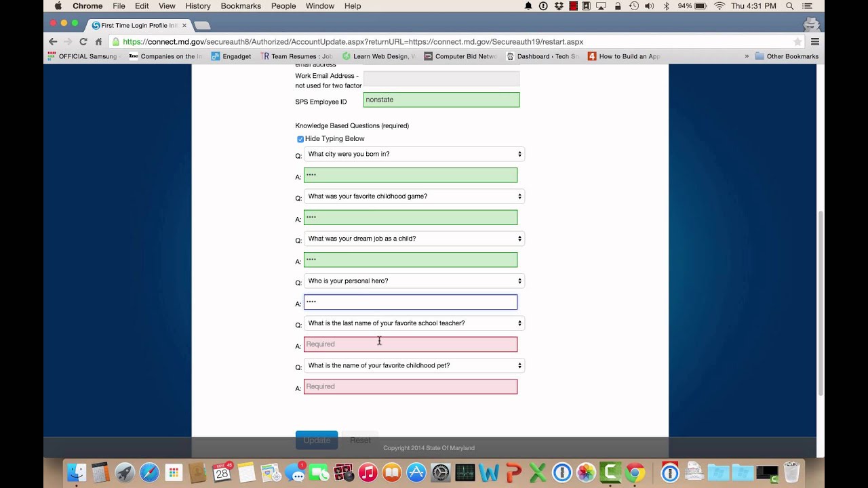Open Spotlight search magnifier
The height and width of the screenshot is (488, 868).
click(x=790, y=6)
